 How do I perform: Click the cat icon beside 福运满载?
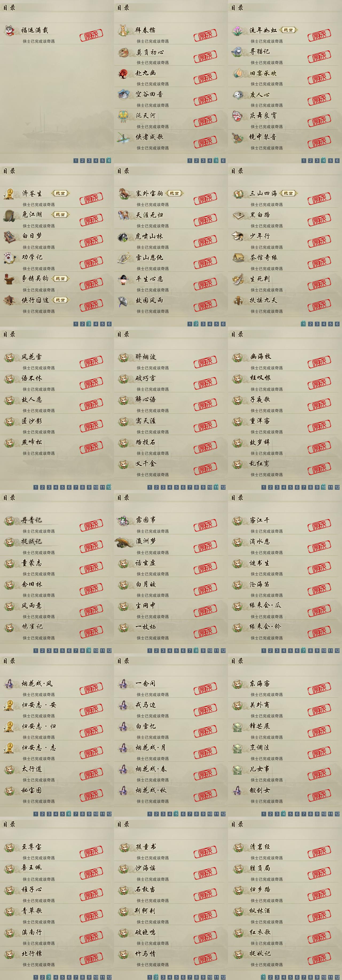(x=10, y=30)
